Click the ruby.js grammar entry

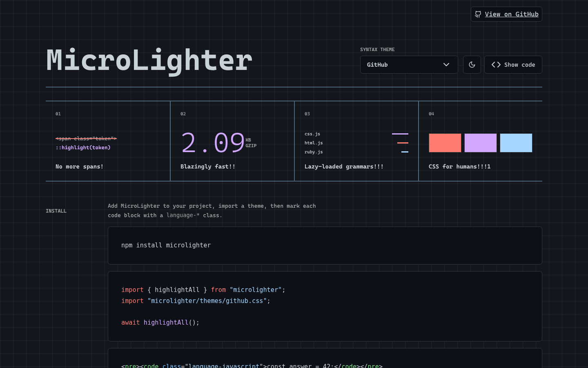(x=314, y=152)
